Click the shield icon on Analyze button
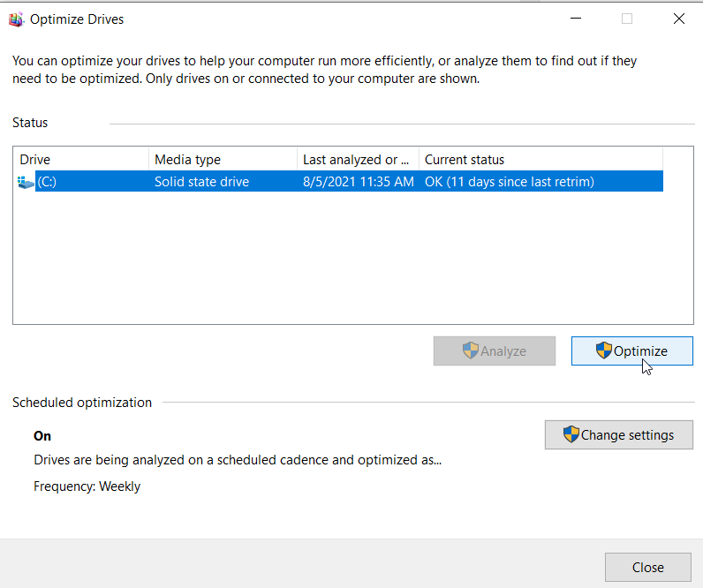The image size is (703, 588). click(471, 351)
